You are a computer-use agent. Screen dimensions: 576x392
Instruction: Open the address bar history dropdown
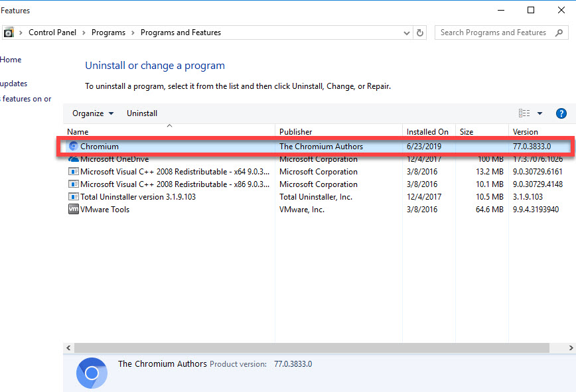(406, 33)
